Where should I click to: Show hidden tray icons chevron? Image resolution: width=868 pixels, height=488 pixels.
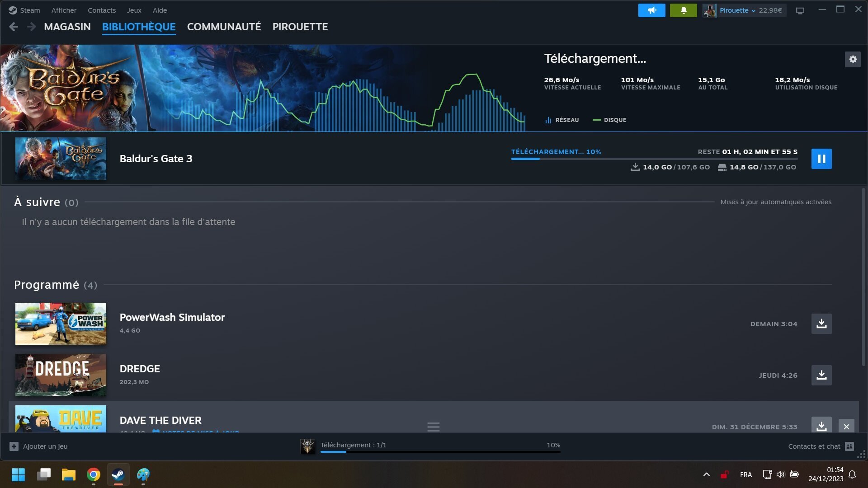(x=706, y=474)
